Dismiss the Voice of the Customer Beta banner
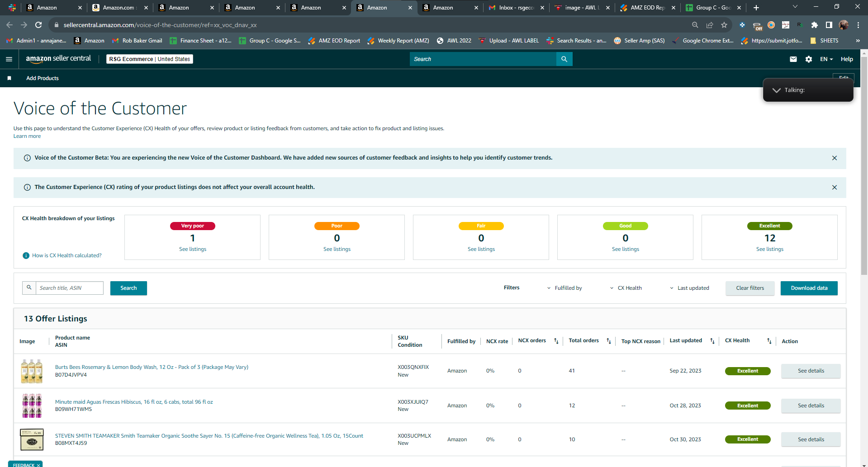The width and height of the screenshot is (868, 467). [x=835, y=158]
